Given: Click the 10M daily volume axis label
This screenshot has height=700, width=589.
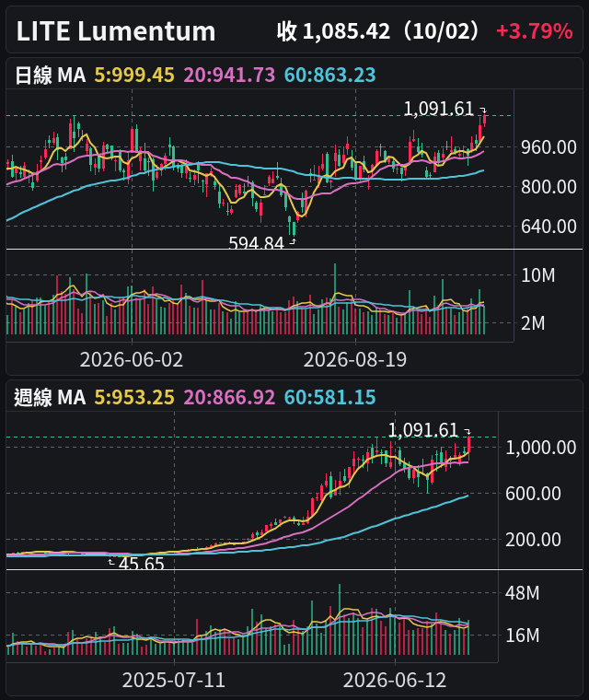Looking at the screenshot, I should [x=538, y=275].
